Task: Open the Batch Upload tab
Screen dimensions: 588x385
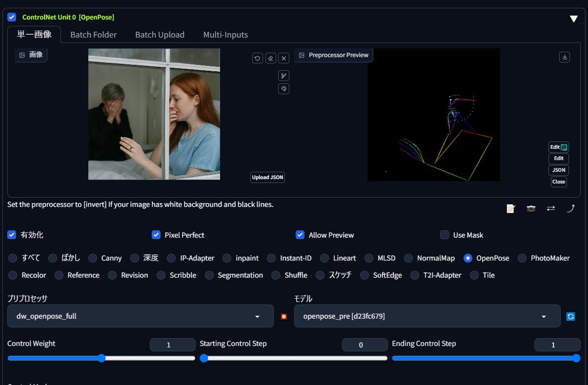Action: [160, 35]
